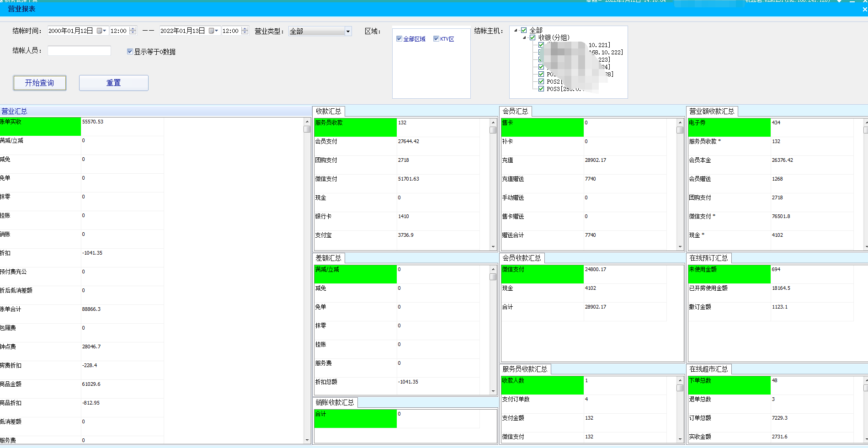
Task: Toggle the 全部 root checkbox in host tree
Action: 524,30
